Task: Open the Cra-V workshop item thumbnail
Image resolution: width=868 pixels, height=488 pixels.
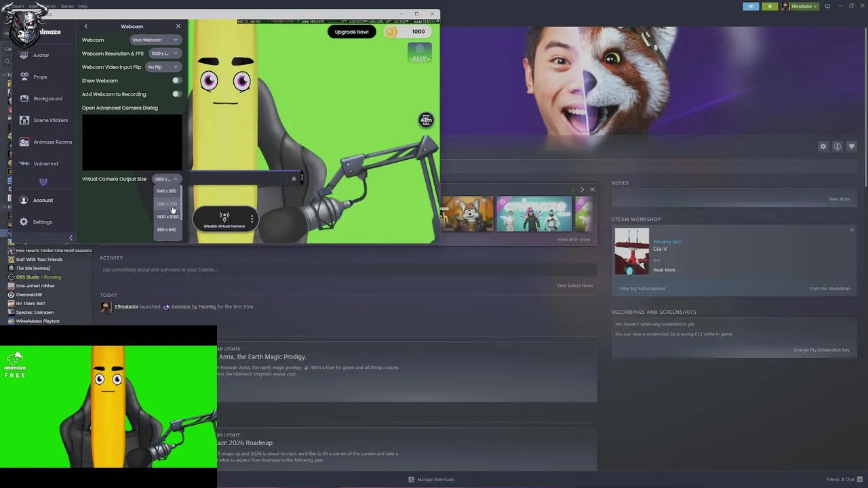Action: pos(632,251)
